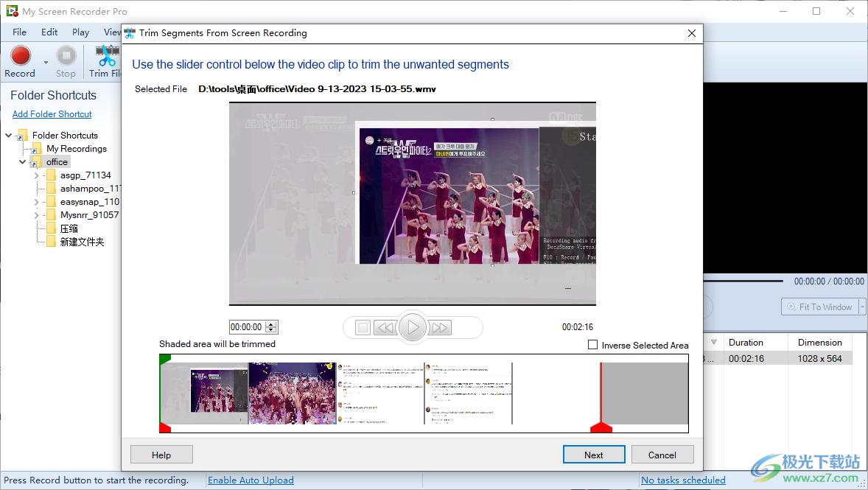The image size is (868, 490).
Task: Click the skip-backward playback icon
Action: pyautogui.click(x=385, y=327)
